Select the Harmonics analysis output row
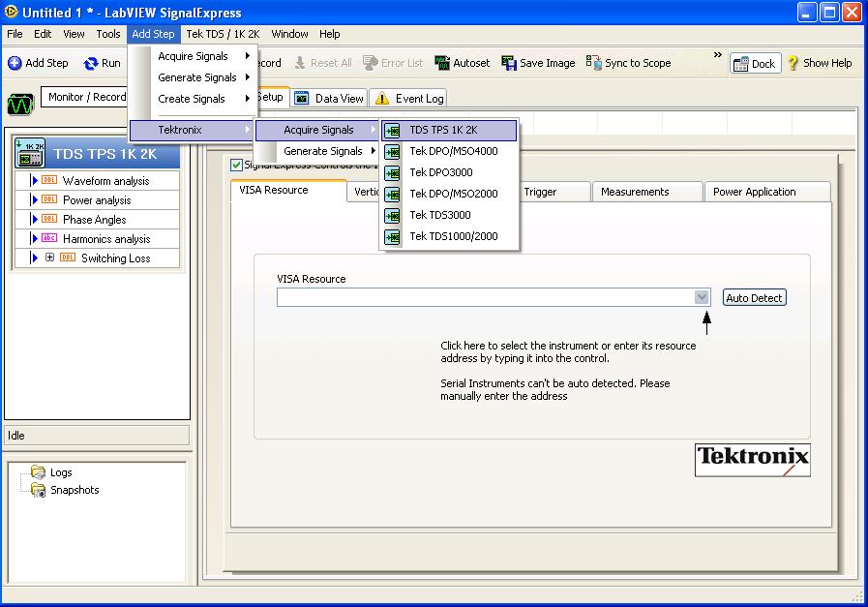Viewport: 868px width, 607px height. (97, 239)
